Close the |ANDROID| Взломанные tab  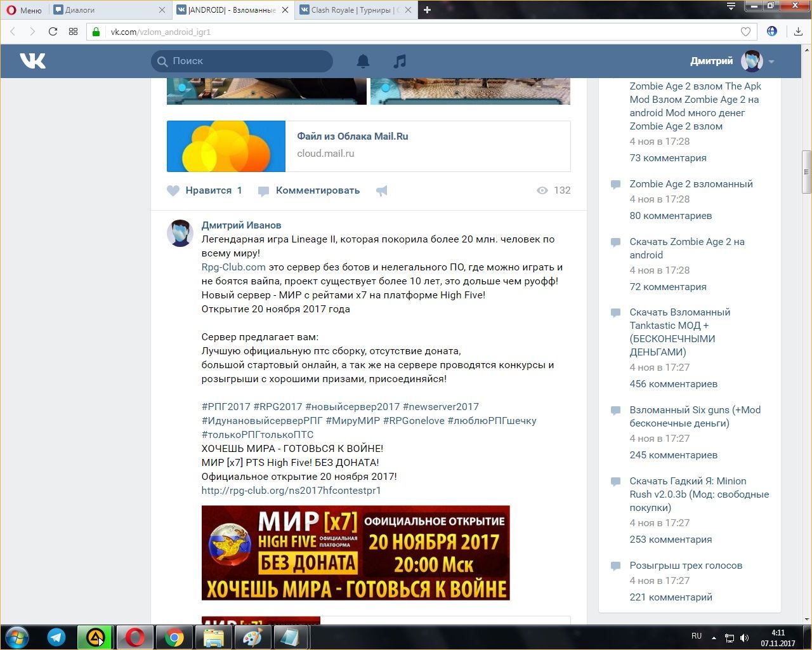pyautogui.click(x=285, y=10)
